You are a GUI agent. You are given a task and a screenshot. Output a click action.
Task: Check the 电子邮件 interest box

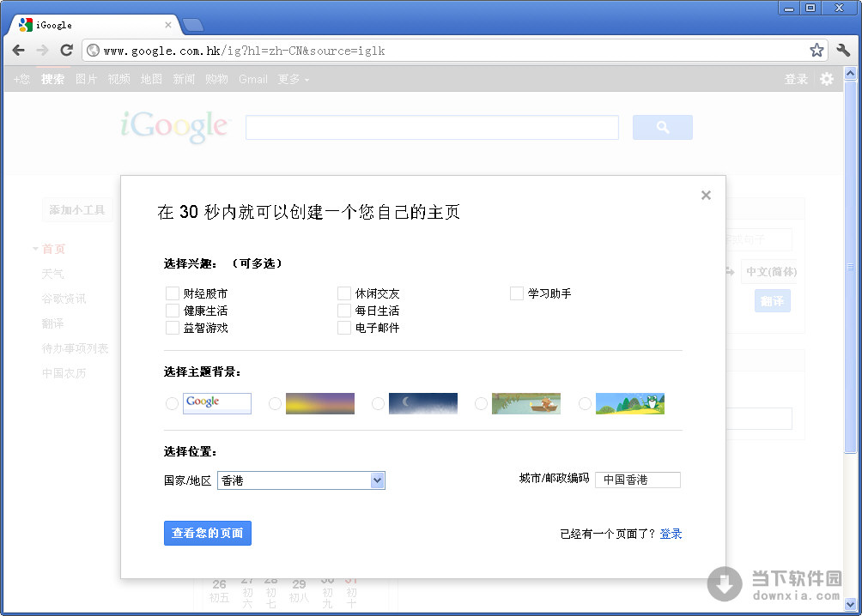[x=344, y=328]
